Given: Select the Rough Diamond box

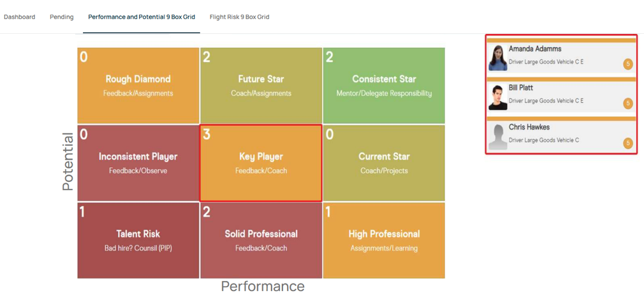Looking at the screenshot, I should [138, 86].
